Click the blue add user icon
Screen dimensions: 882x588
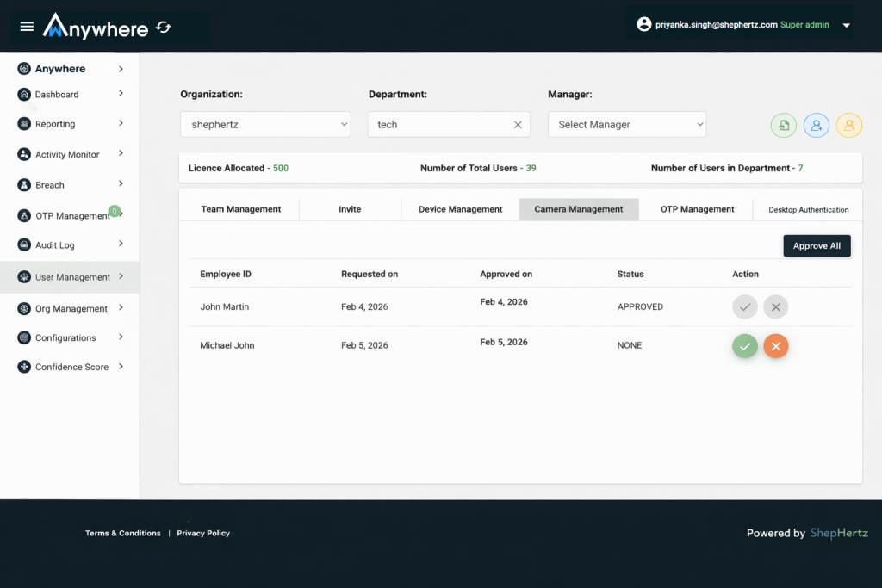click(816, 125)
